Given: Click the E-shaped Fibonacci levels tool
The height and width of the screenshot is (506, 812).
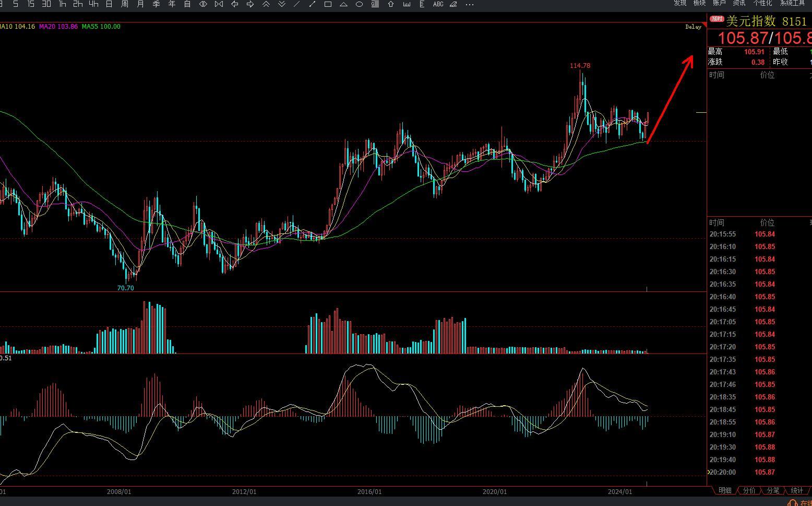Looking at the screenshot, I should tap(422, 4).
